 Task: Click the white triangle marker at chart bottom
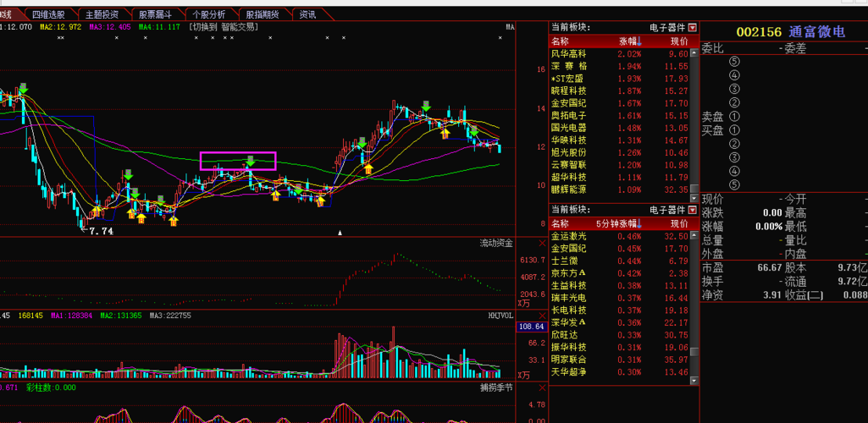pyautogui.click(x=340, y=232)
